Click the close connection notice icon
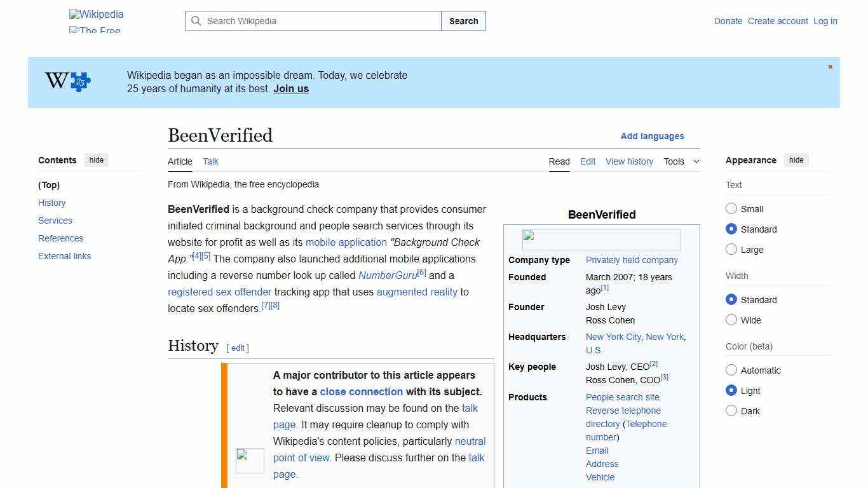This screenshot has height=488, width=868. point(250,460)
